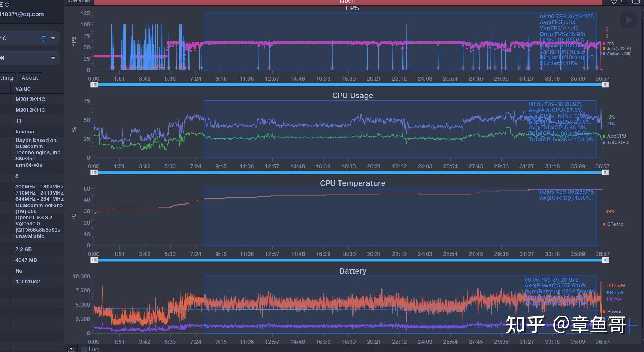The width and height of the screenshot is (644, 352).
Task: Click Avg(CTemp):45.5℃ statistic text
Action: (566, 198)
